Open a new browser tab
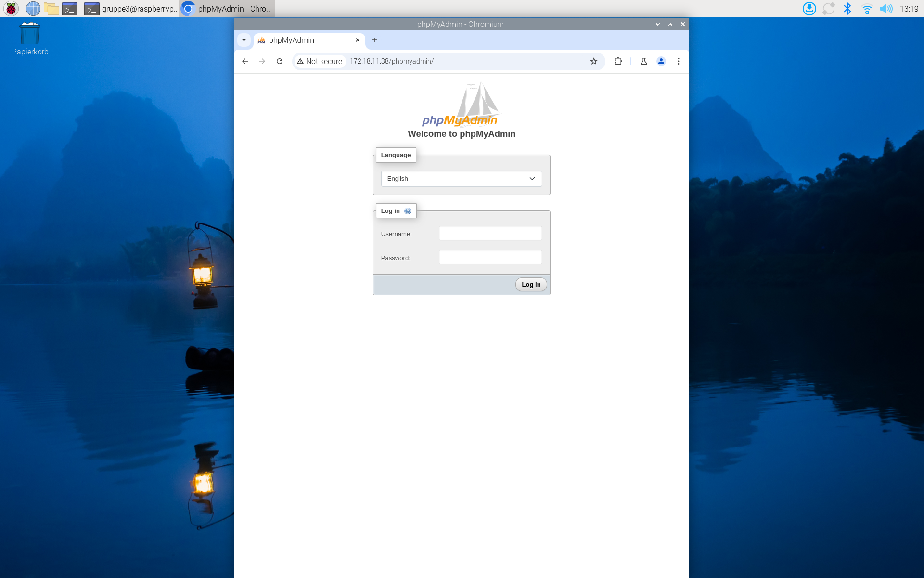This screenshot has height=578, width=924. point(375,40)
